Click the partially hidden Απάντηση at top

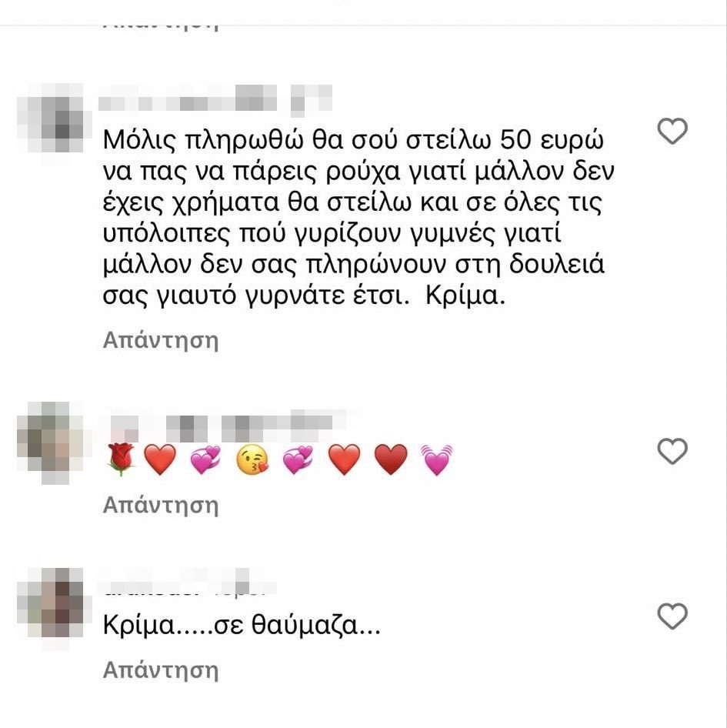pos(161,25)
